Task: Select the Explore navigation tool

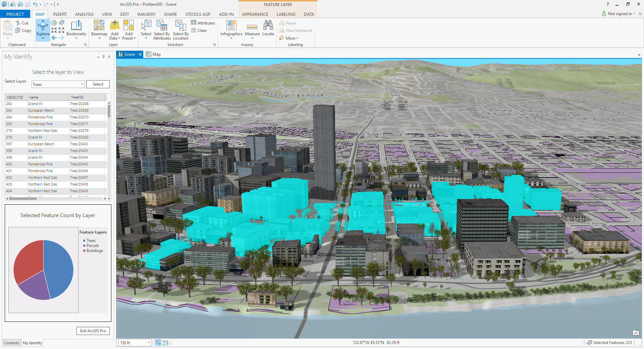Action: 43,30
